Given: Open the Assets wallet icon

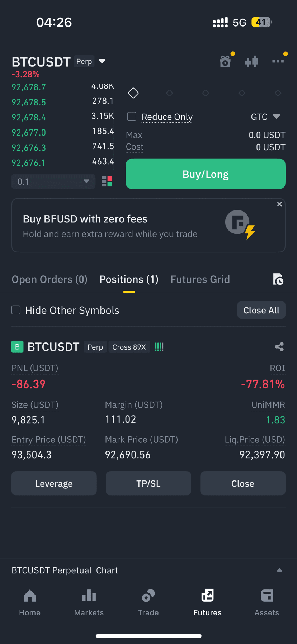Looking at the screenshot, I should 267,596.
